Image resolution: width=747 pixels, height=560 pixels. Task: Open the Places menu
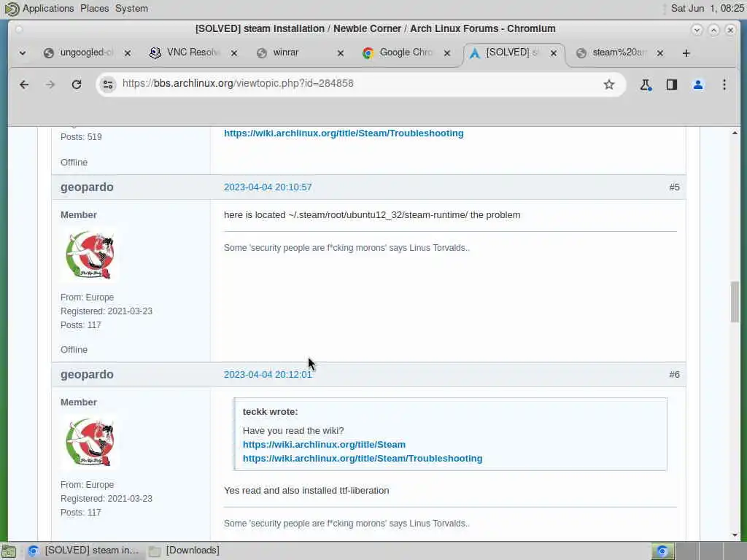tap(94, 9)
